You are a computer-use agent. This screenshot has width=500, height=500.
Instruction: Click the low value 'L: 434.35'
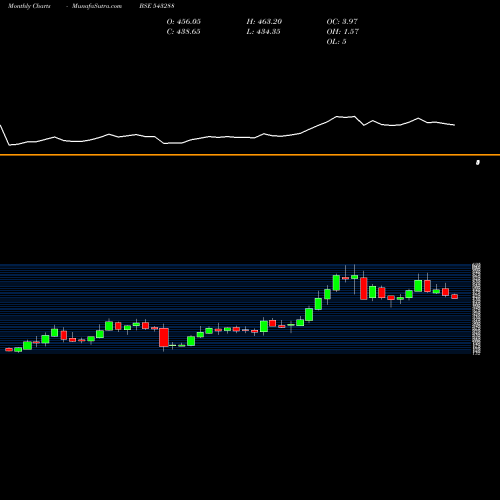pyautogui.click(x=264, y=32)
